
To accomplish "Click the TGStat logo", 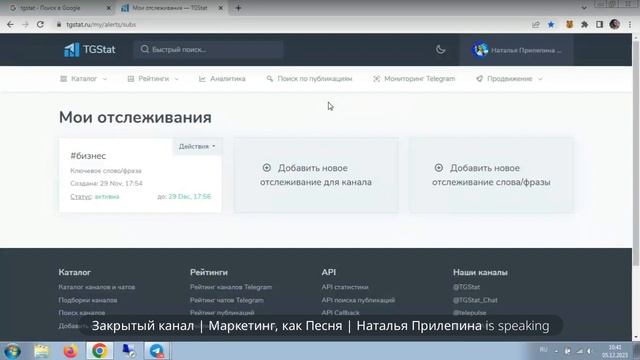I will (89, 50).
